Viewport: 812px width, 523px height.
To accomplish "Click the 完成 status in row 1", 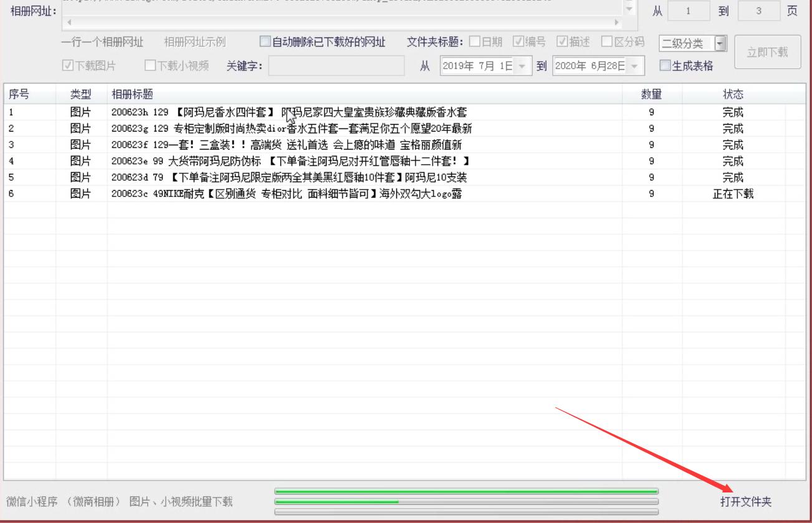I will [x=733, y=113].
